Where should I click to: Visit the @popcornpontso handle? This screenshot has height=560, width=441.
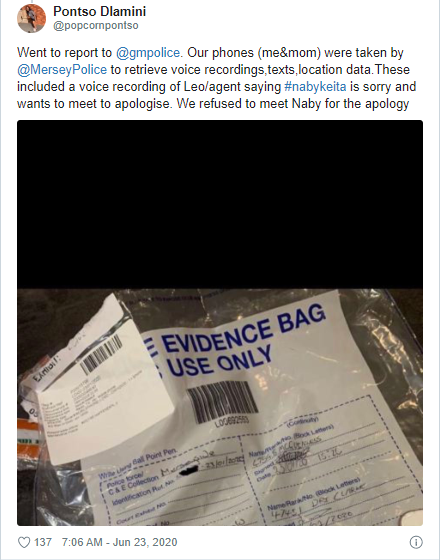point(96,26)
